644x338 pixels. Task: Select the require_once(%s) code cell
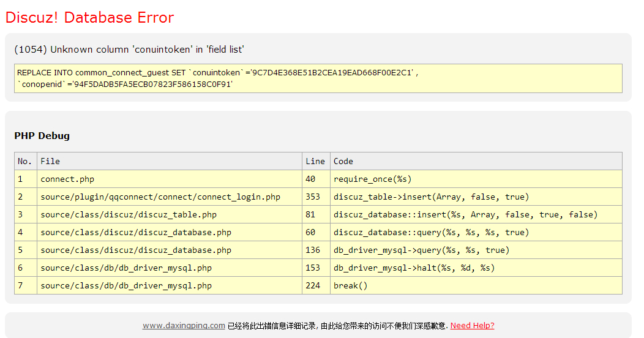coord(476,179)
